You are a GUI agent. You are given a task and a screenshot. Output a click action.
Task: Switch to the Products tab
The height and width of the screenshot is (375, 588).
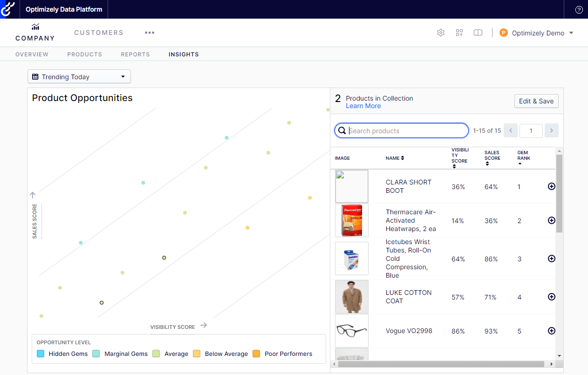(x=85, y=55)
